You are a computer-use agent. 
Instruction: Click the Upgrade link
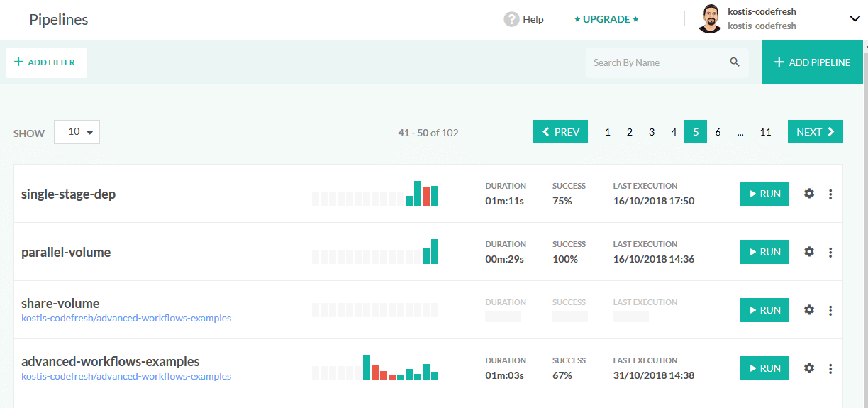606,19
